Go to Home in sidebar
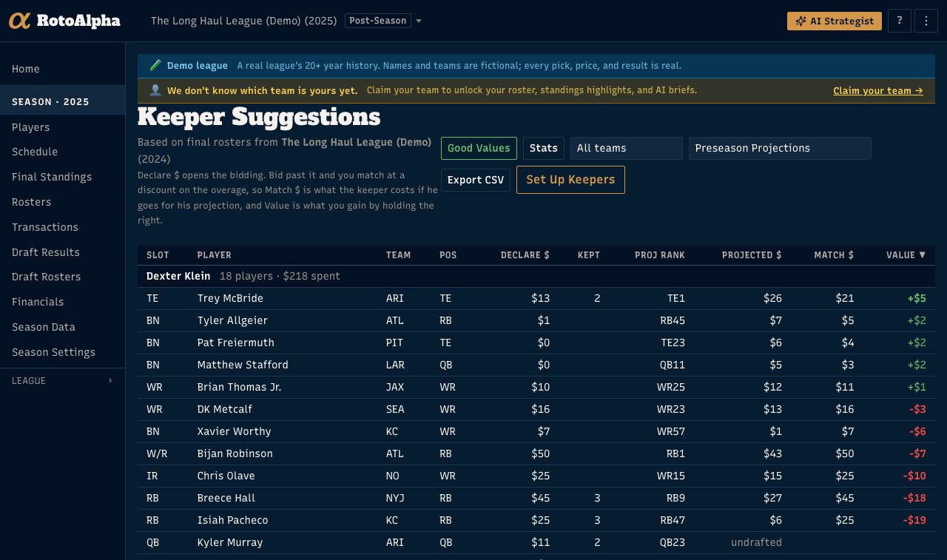Image resolution: width=947 pixels, height=560 pixels. 26,69
